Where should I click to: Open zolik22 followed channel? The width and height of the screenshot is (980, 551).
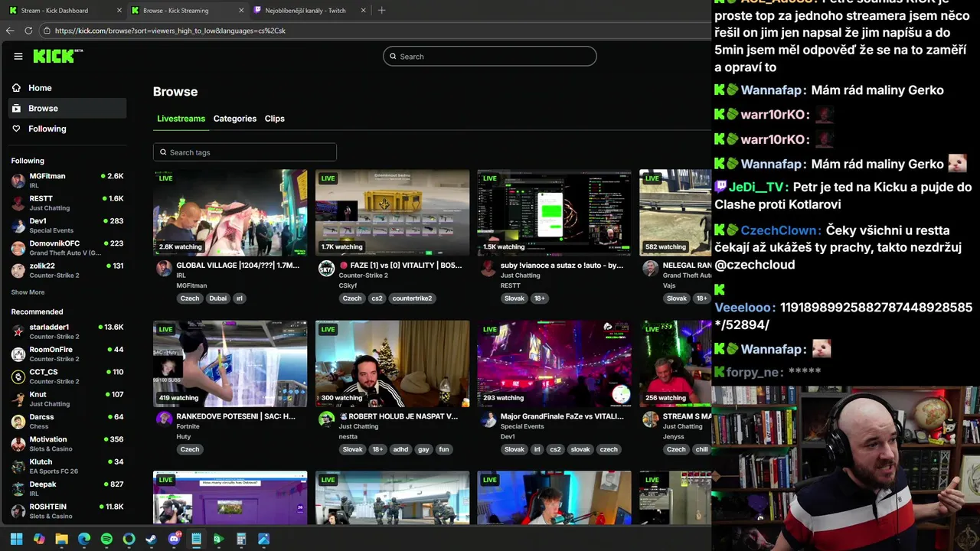point(67,270)
